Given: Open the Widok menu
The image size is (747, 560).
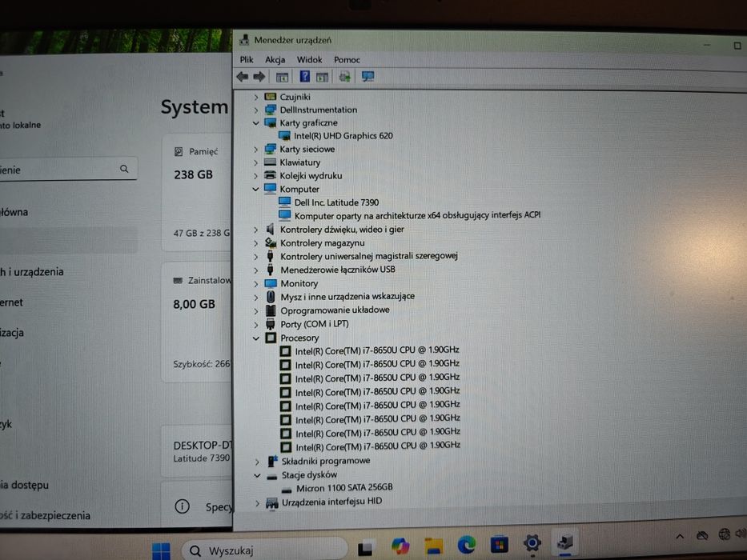Looking at the screenshot, I should tap(310, 59).
